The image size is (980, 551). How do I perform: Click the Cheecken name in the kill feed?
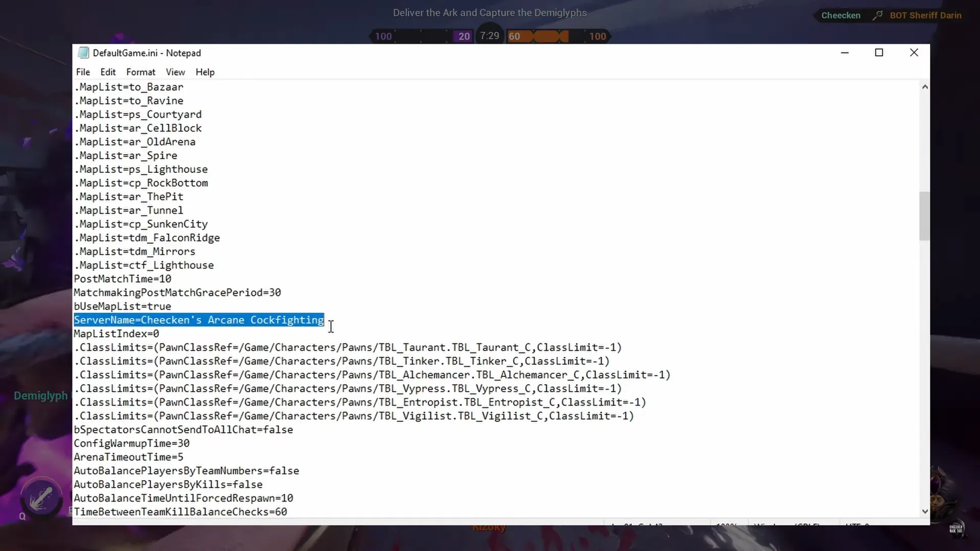tap(841, 15)
